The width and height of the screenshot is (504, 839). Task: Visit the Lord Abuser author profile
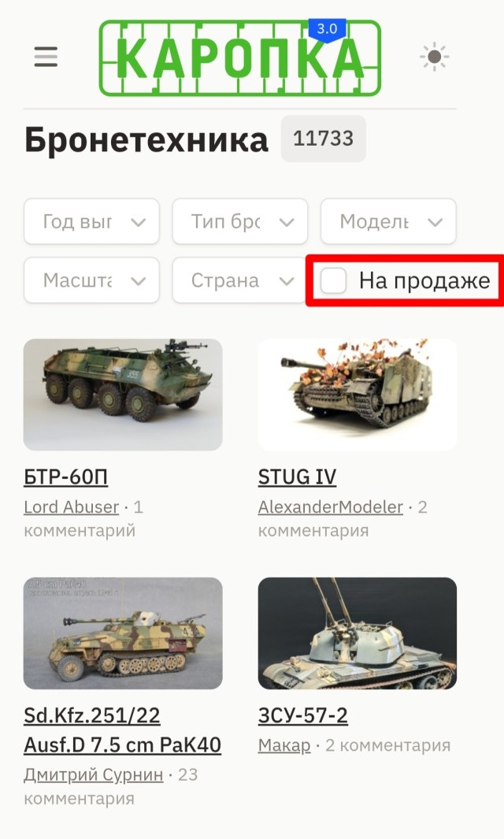pyautogui.click(x=71, y=507)
